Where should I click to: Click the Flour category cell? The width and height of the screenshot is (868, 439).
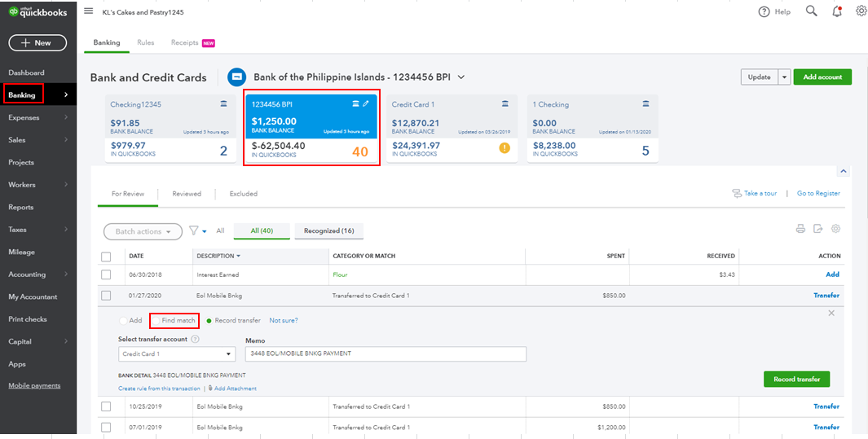pos(340,274)
